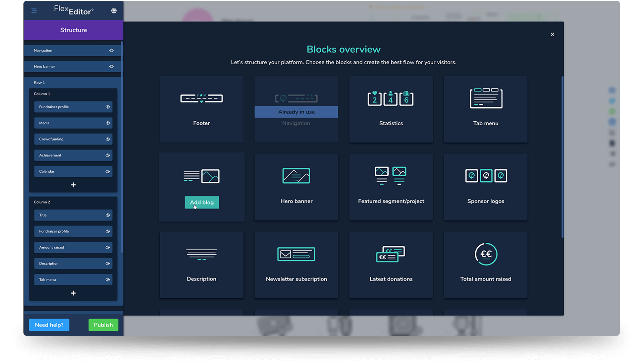
Task: Click the Publish button
Action: coord(103,325)
